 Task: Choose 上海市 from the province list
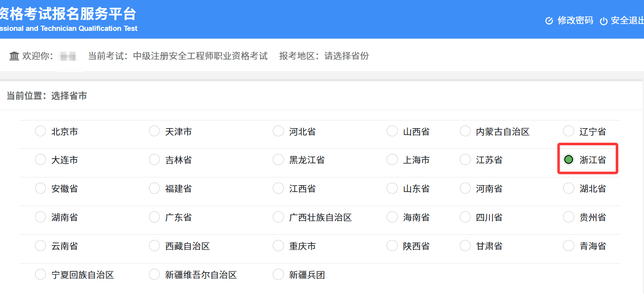[392, 159]
